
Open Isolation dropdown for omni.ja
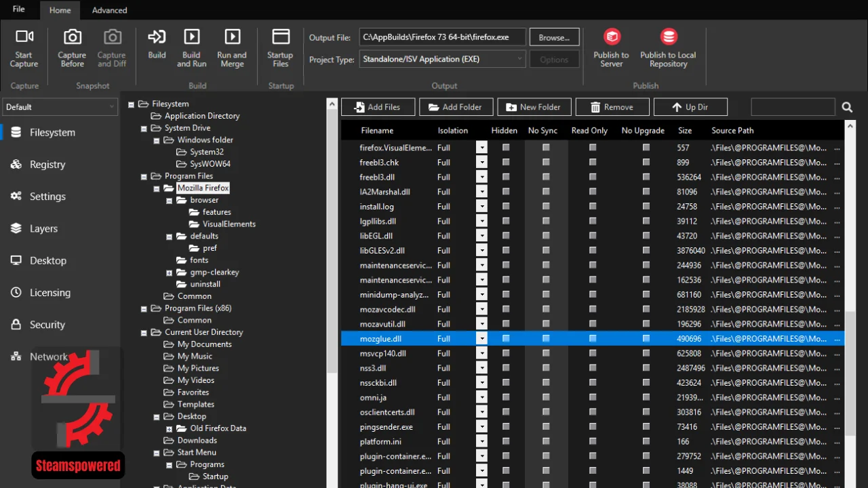(481, 397)
